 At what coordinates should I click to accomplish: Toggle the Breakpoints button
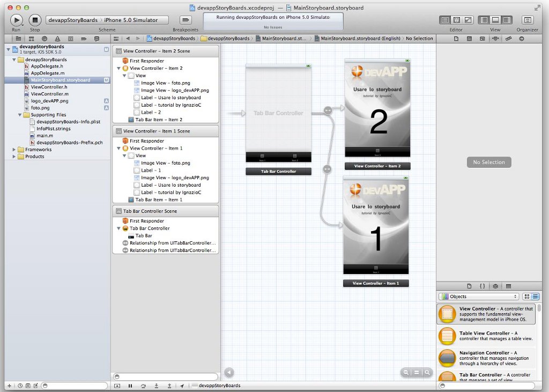pos(186,20)
